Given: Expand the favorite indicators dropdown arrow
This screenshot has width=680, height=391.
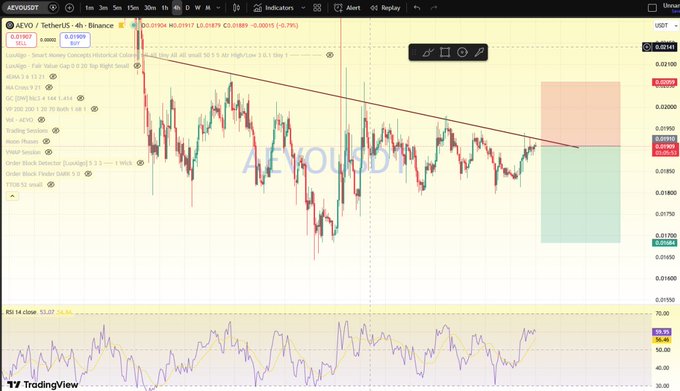Looking at the screenshot, I should [303, 8].
